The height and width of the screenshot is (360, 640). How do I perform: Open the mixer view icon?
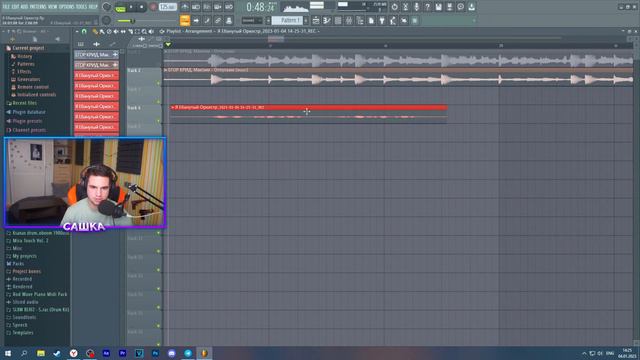349,20
